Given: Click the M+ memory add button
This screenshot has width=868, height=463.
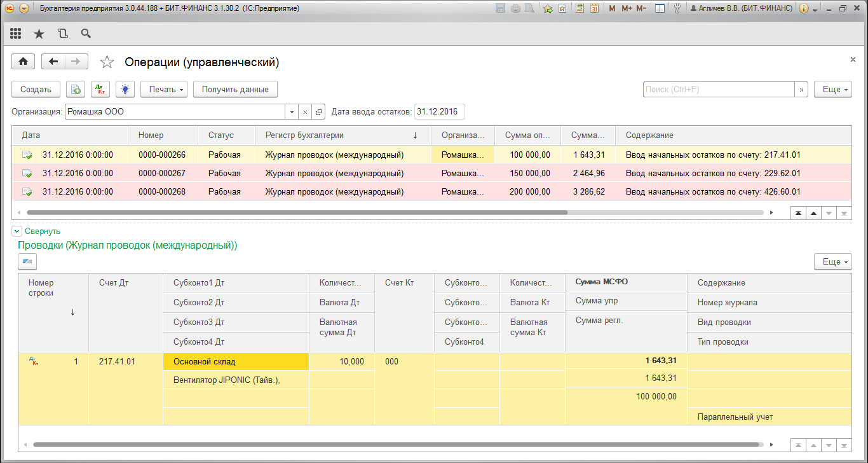Looking at the screenshot, I should [627, 8].
